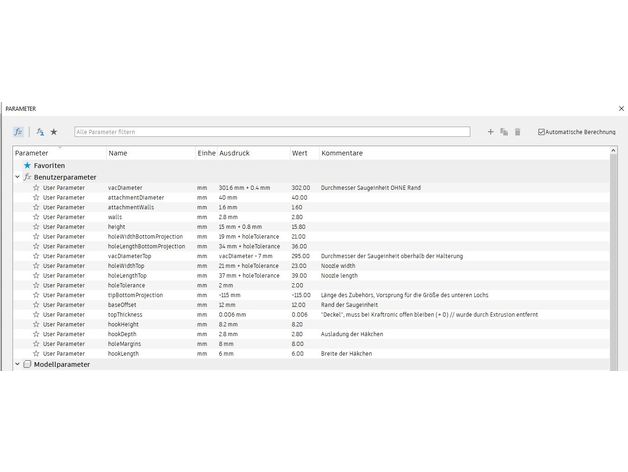Sort by the Name column header
The image size is (628, 472).
(x=150, y=153)
